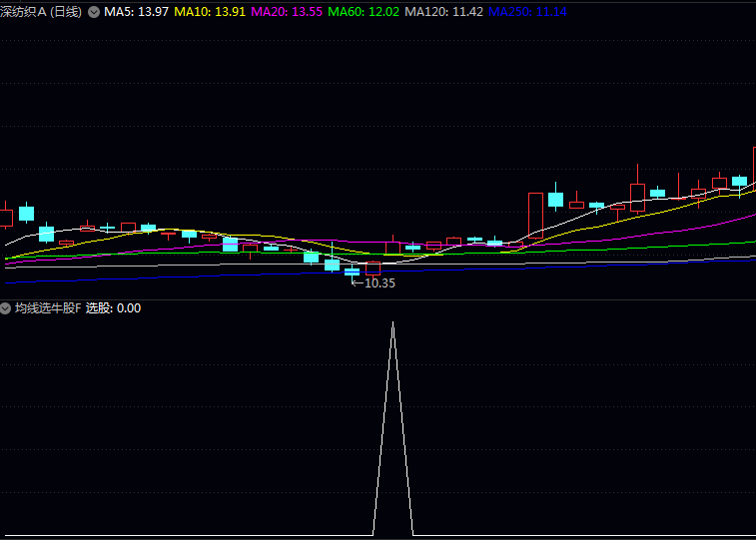Click the 均线选牛股F indicator name
The width and height of the screenshot is (756, 540).
pyautogui.click(x=47, y=308)
